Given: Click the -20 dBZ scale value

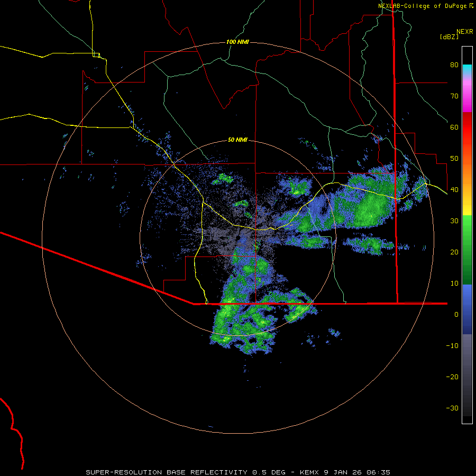Looking at the screenshot, I should click(452, 377).
